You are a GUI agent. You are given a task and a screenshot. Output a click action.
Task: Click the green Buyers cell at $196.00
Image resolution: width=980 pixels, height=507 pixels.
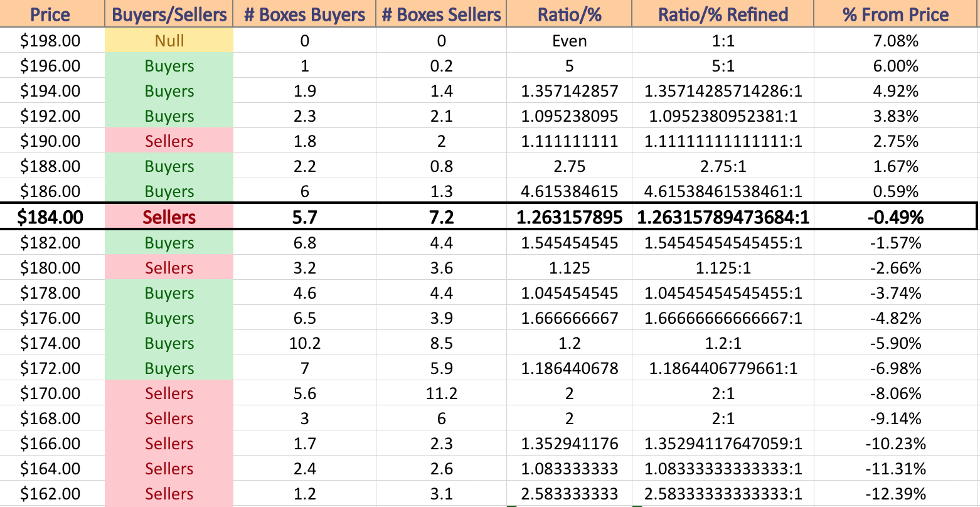[169, 66]
